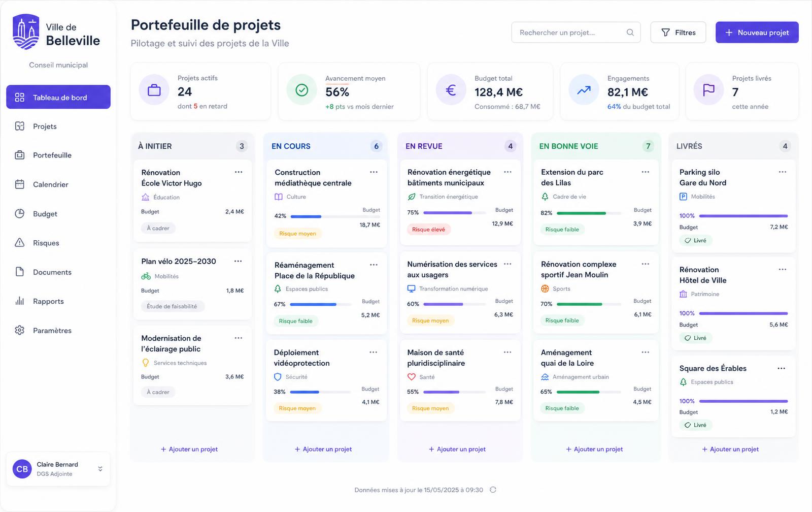The width and height of the screenshot is (812, 512).
Task: Click Ajouter un projet under En revue
Action: [457, 449]
